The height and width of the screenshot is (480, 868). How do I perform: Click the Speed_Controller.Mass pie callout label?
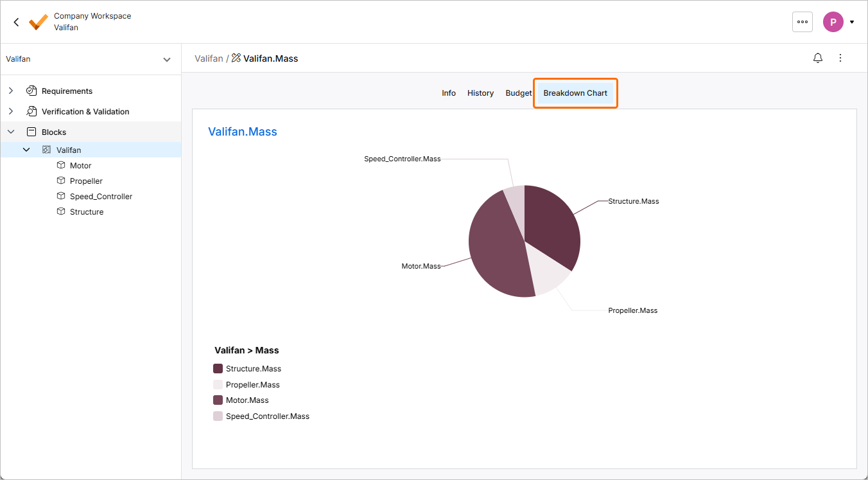(403, 159)
